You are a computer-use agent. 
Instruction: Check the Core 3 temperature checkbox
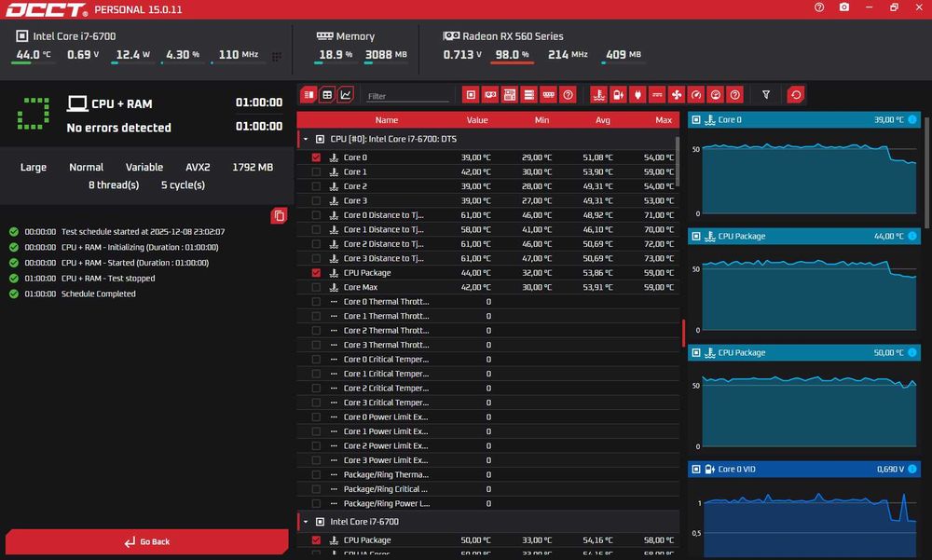[316, 201]
